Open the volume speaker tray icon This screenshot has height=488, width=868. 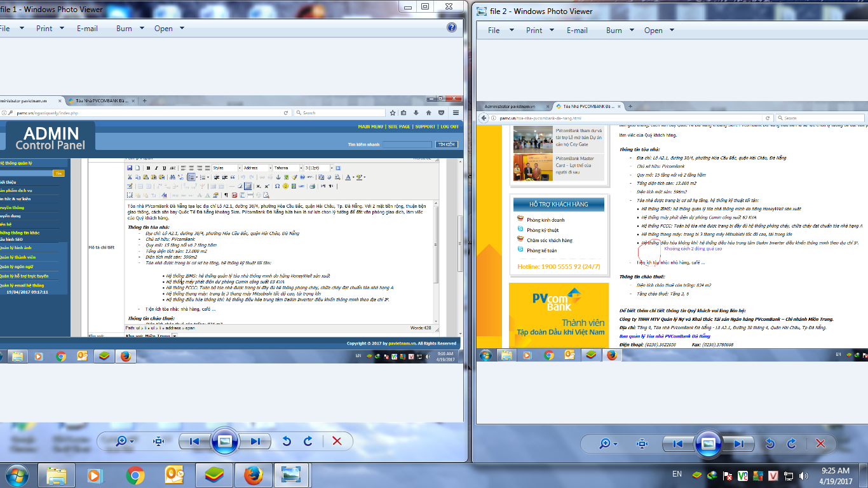(x=804, y=475)
